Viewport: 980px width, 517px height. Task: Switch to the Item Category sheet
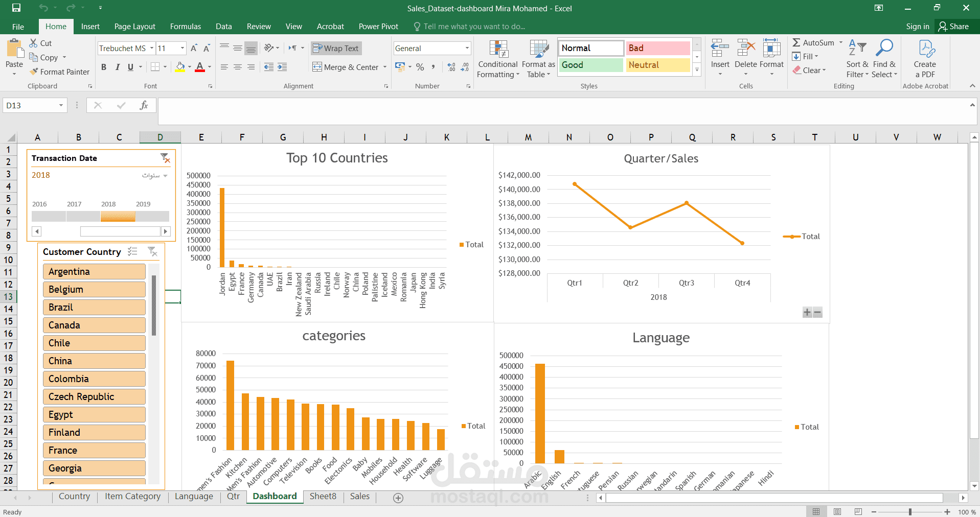pyautogui.click(x=132, y=496)
